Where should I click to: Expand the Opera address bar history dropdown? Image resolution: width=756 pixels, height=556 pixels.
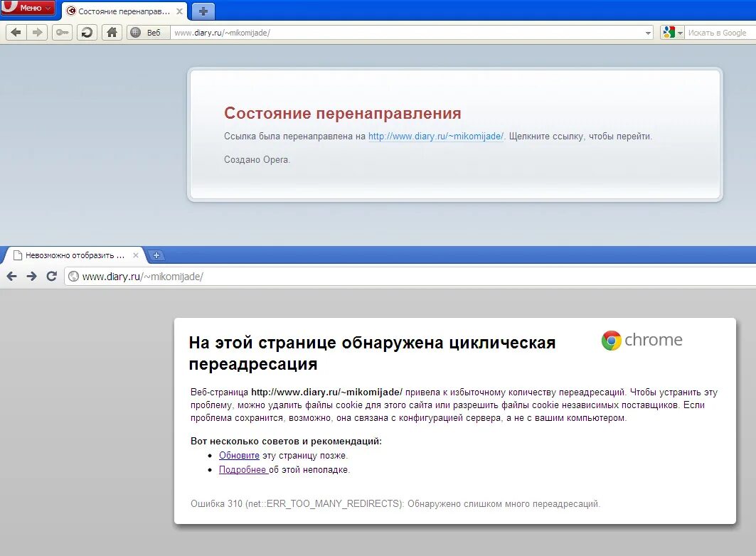click(x=647, y=33)
